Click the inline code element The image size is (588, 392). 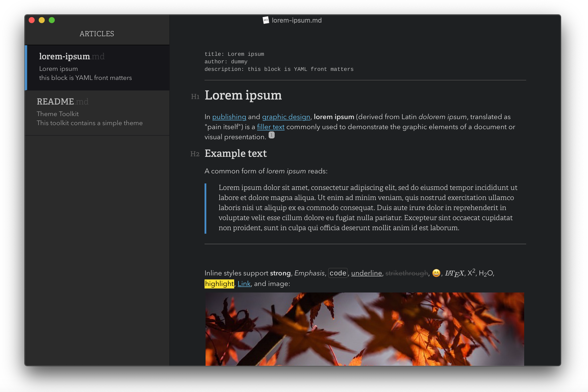[338, 273]
